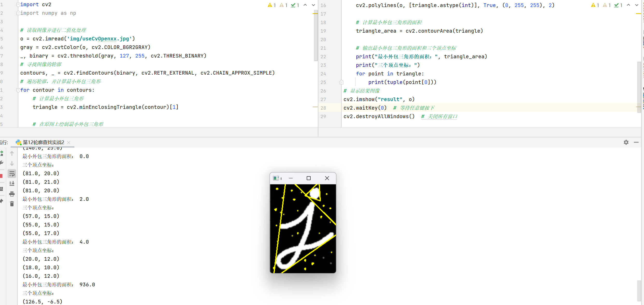
Task: Click scroll to end of output icon
Action: click(12, 184)
